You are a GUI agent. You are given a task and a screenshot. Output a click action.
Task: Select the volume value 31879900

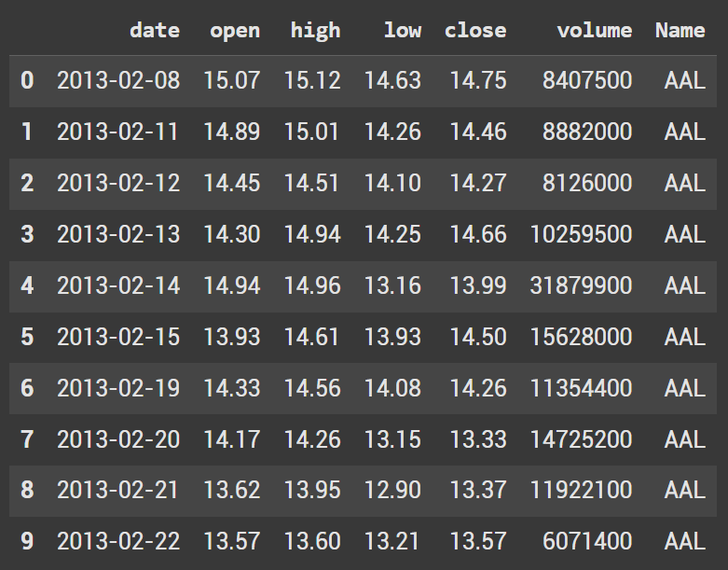click(580, 285)
